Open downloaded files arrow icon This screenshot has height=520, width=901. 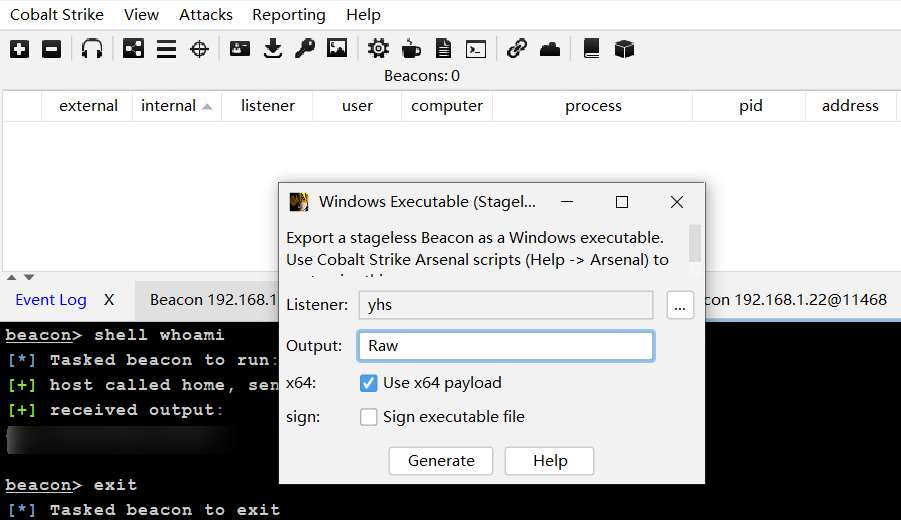pyautogui.click(x=273, y=49)
